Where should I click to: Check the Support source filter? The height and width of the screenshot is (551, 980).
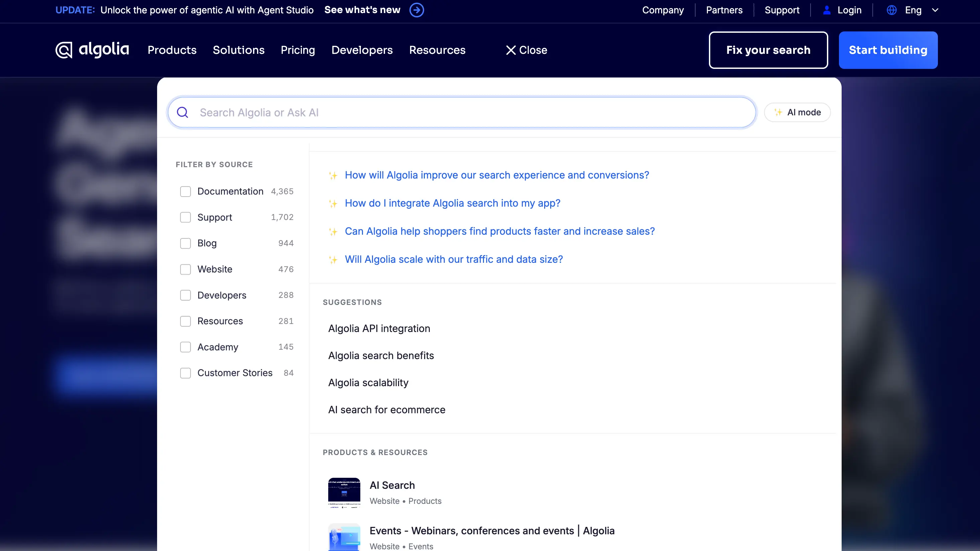(x=185, y=217)
